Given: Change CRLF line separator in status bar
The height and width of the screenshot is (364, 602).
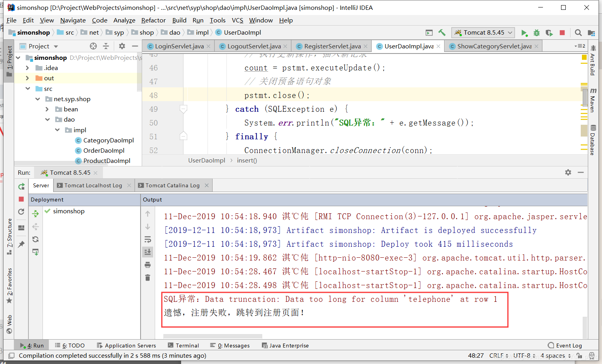Looking at the screenshot, I should [x=499, y=356].
